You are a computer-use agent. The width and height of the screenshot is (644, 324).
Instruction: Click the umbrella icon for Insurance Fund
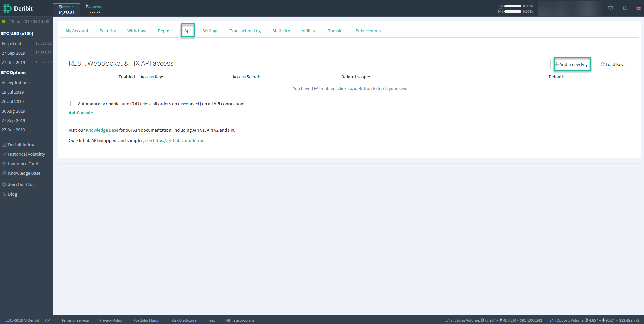pos(4,164)
